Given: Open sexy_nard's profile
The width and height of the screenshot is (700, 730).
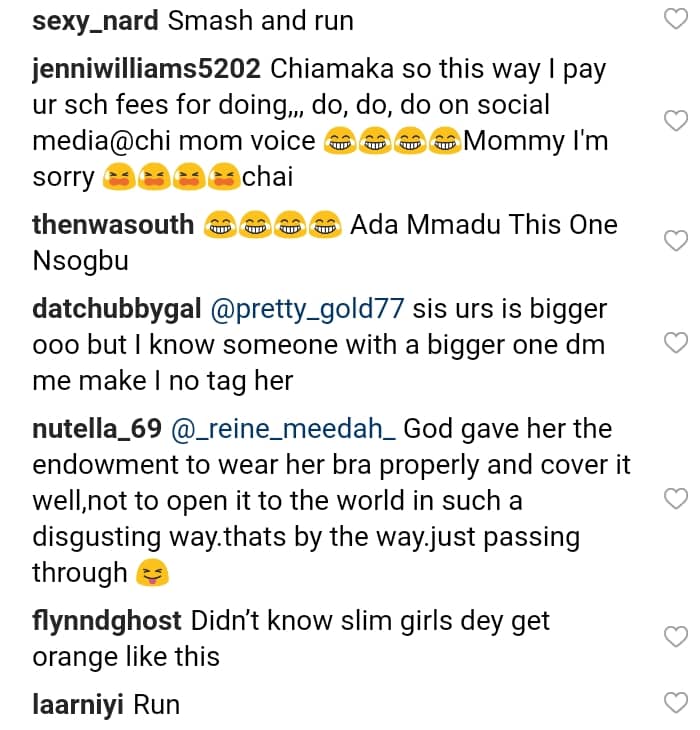Looking at the screenshot, I should [90, 22].
